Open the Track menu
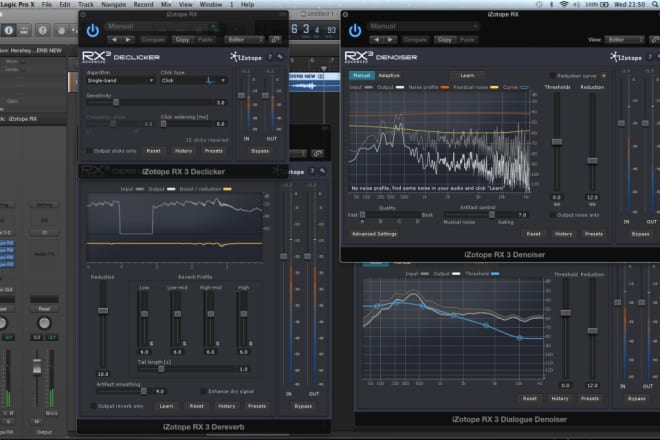The height and width of the screenshot is (440, 660). point(86,5)
